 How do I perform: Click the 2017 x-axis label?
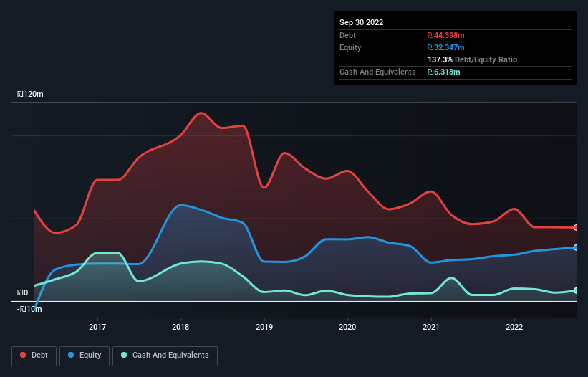(97, 327)
